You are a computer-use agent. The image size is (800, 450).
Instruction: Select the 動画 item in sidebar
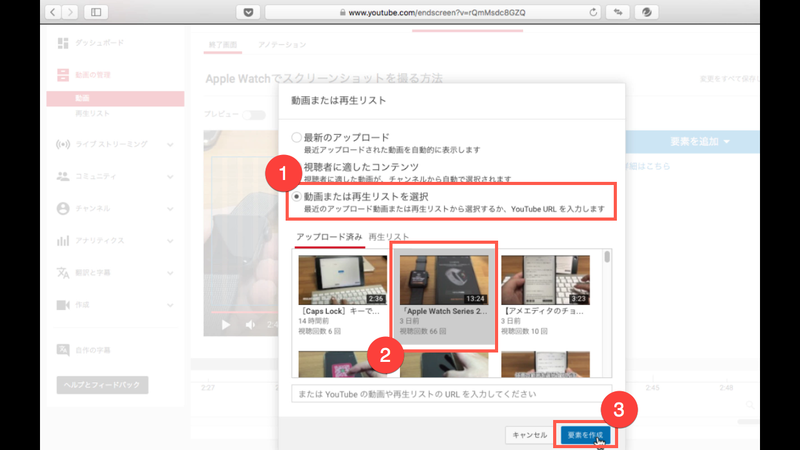click(115, 98)
